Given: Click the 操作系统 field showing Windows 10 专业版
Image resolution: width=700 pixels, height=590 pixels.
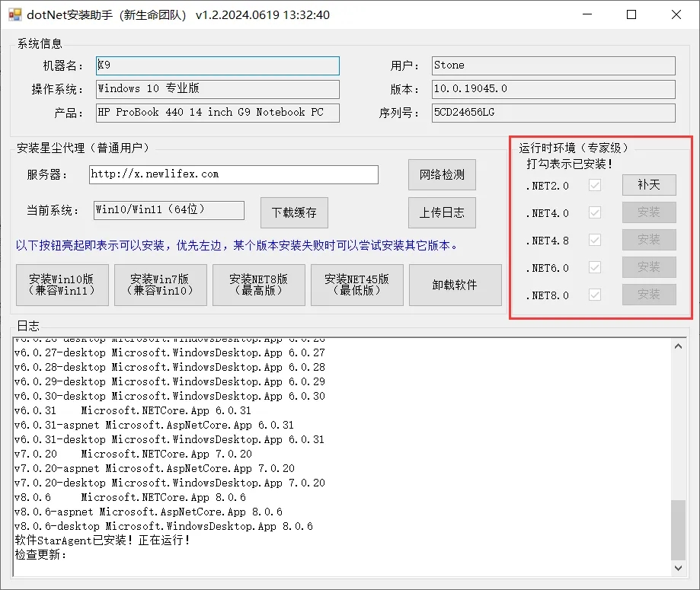Looking at the screenshot, I should [218, 89].
